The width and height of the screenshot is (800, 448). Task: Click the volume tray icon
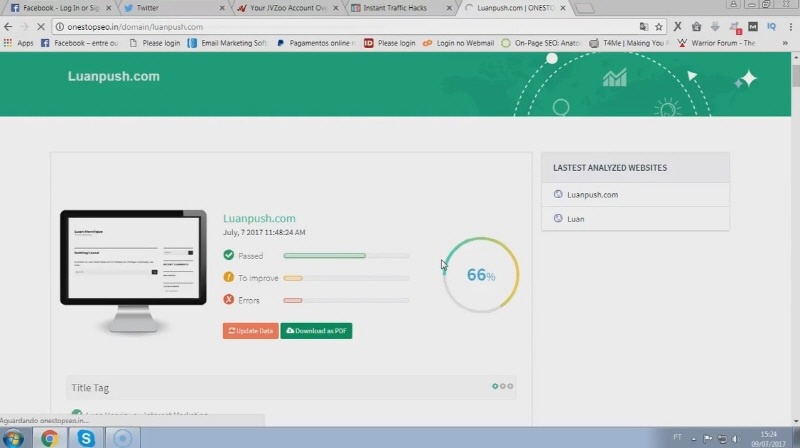[x=736, y=438]
